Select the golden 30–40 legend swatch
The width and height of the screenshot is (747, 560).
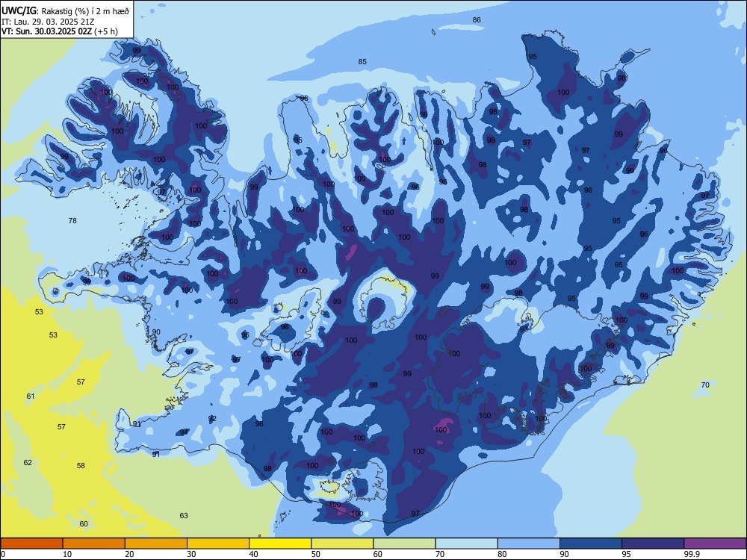[x=218, y=544]
